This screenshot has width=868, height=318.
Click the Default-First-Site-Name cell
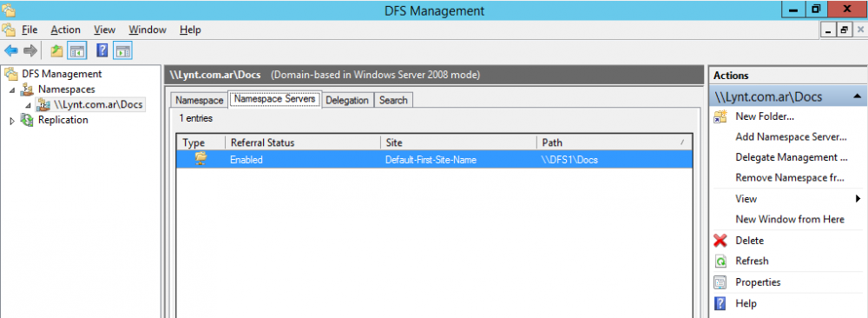[x=431, y=160]
